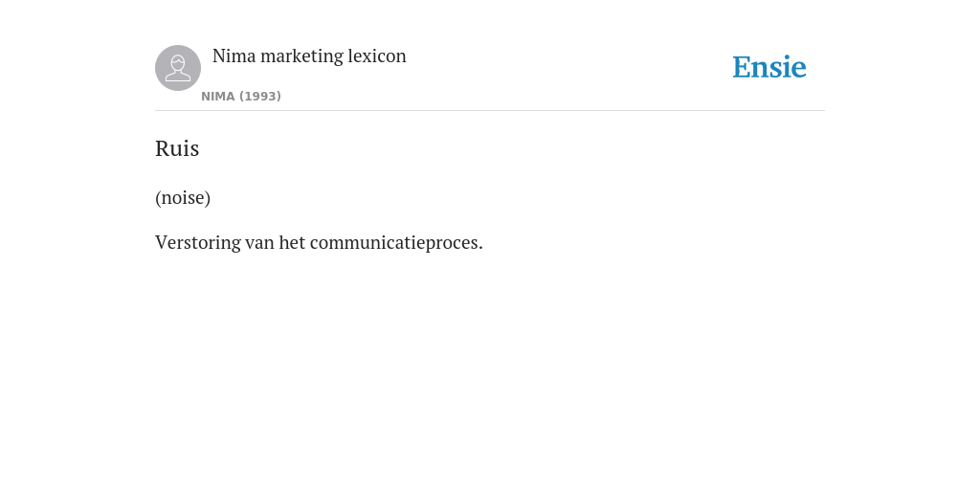
Task: Click the (noise) translation text
Action: tap(183, 197)
